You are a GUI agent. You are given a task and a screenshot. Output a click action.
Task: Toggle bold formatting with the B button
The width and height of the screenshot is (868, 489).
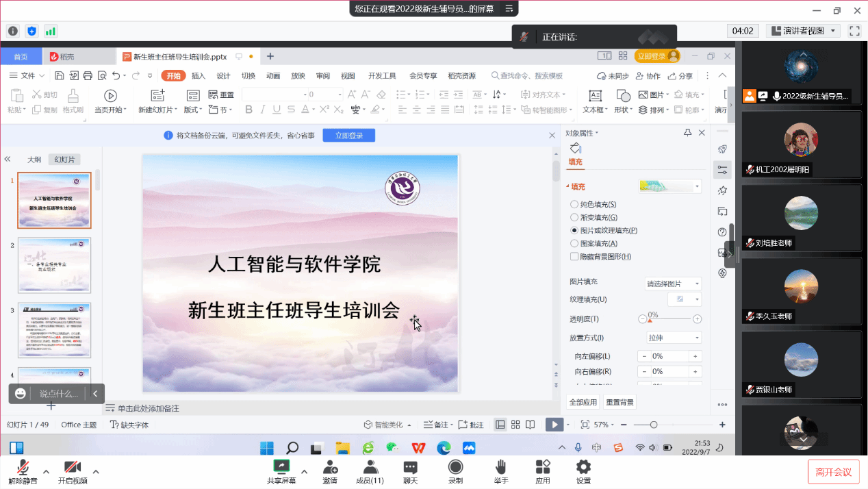[249, 110]
